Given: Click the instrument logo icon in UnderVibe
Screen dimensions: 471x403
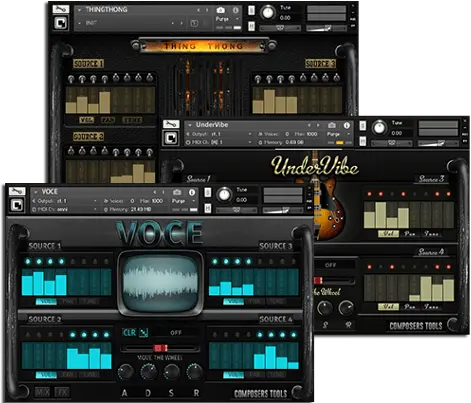Looking at the screenshot, I should tap(171, 138).
